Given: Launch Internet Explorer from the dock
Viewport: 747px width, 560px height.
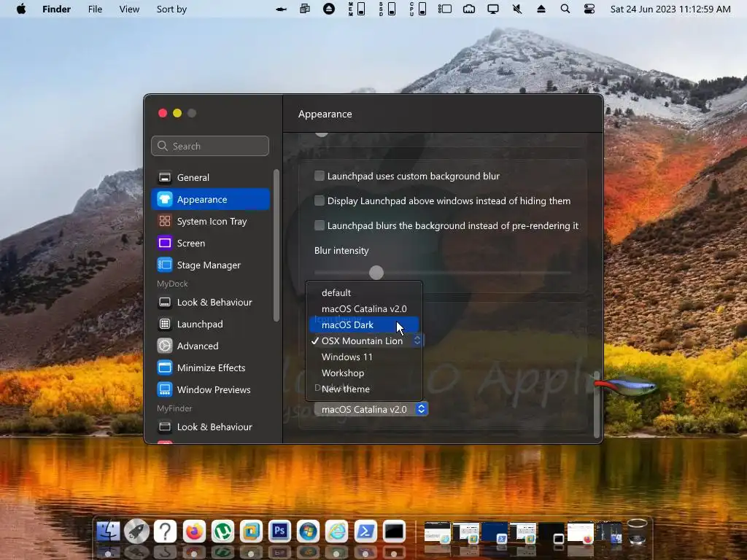Looking at the screenshot, I should pos(337,531).
